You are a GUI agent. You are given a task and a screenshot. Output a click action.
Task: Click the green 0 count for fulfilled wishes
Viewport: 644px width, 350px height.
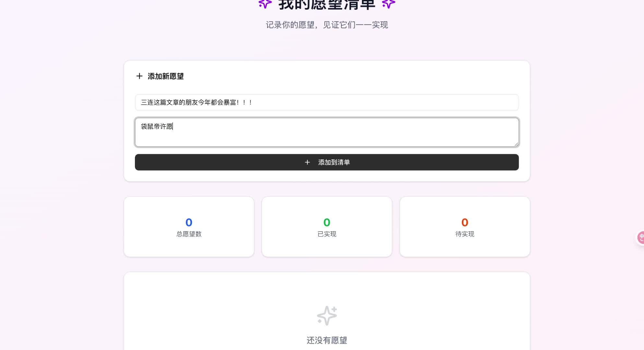[x=327, y=222]
